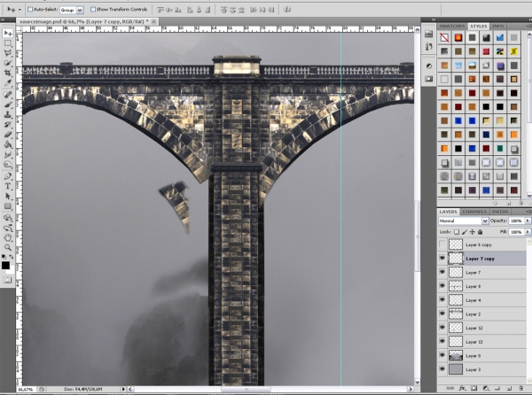532x395 pixels.
Task: Lock transparent pixels icon
Action: 457,232
